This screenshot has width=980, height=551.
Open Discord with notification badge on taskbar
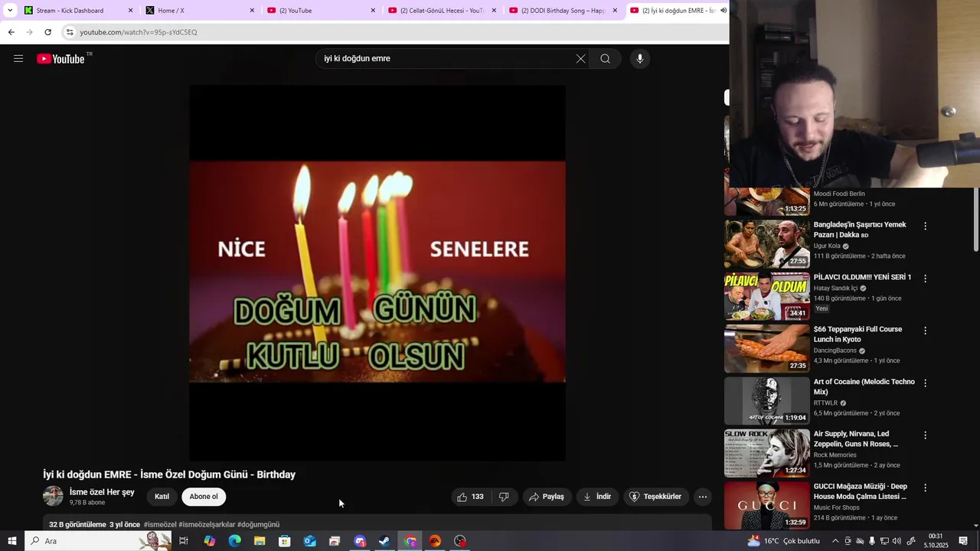pyautogui.click(x=360, y=541)
